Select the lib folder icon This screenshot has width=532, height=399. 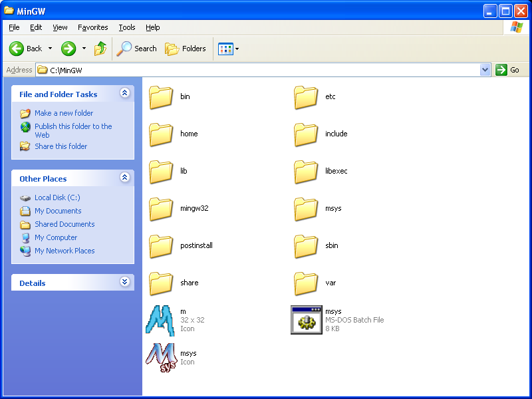161,172
